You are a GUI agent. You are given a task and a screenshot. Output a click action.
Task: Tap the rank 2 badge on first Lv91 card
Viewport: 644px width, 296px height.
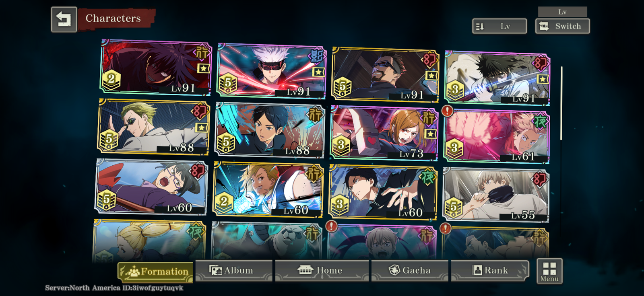pyautogui.click(x=111, y=79)
